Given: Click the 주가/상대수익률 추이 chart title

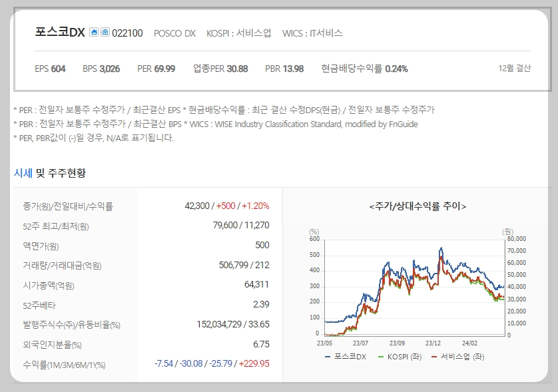Looking at the screenshot, I should [418, 206].
